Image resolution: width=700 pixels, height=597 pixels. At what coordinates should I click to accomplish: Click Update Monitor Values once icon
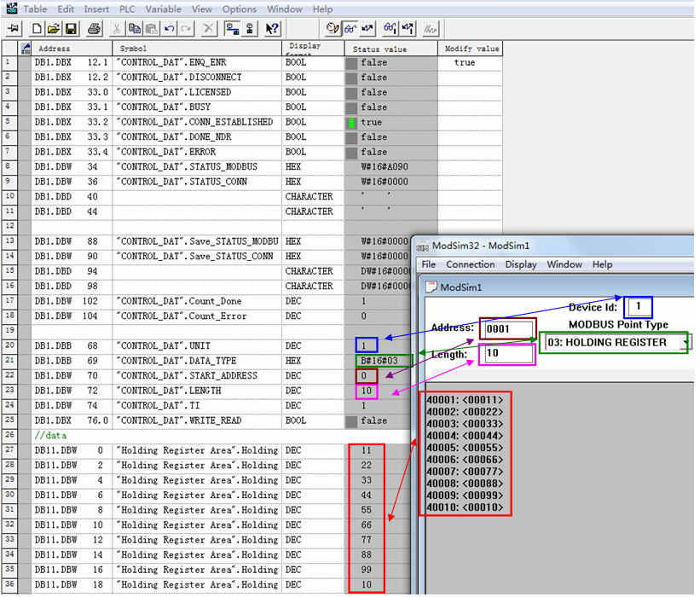390,29
